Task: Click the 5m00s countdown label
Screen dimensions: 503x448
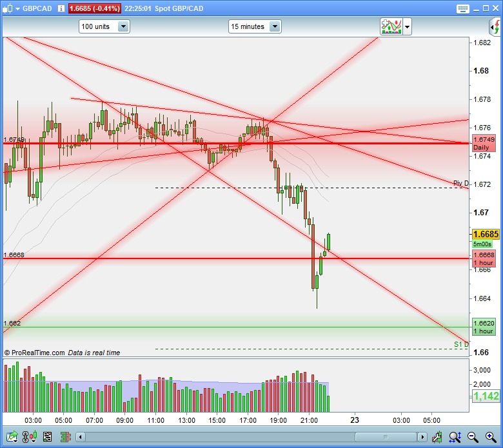Action: pyautogui.click(x=482, y=244)
